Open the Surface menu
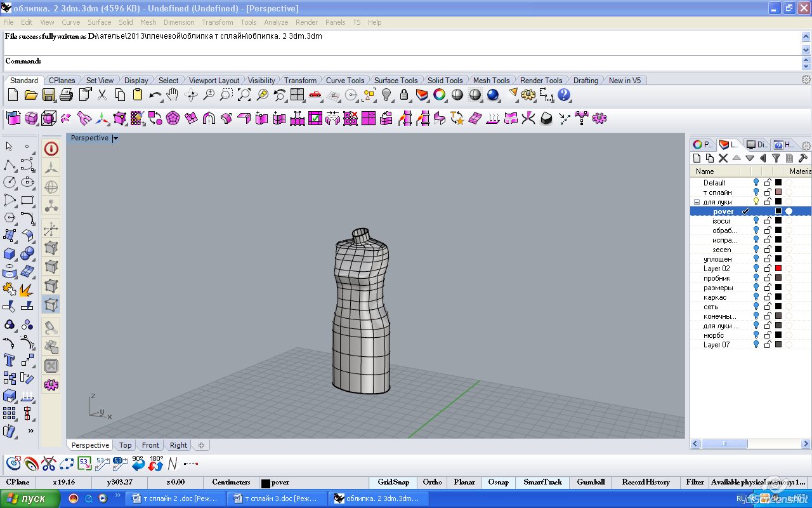812x508 pixels. (x=99, y=22)
